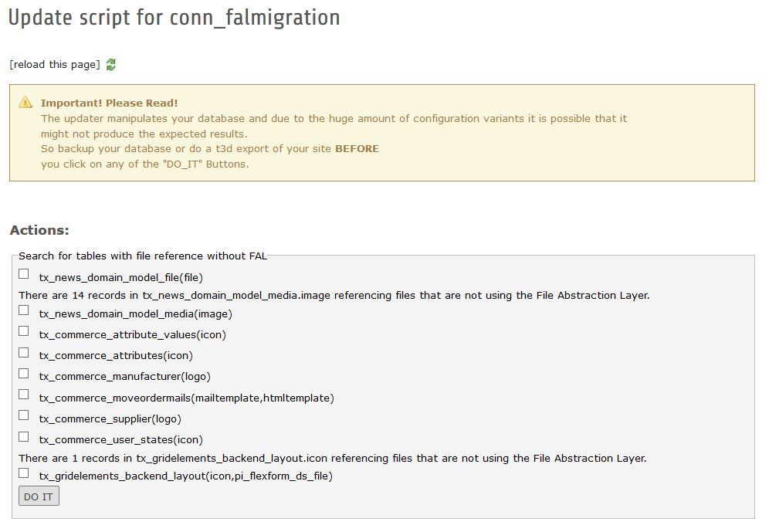Click the Update script for conn_falmigration heading
The height and width of the screenshot is (532, 769).
(174, 18)
